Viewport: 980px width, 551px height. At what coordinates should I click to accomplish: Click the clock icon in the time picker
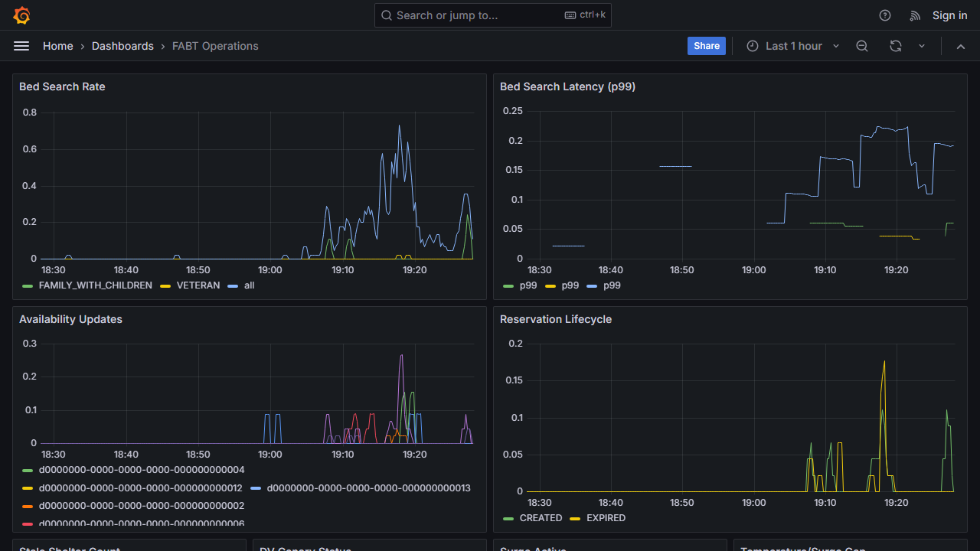pyautogui.click(x=753, y=46)
